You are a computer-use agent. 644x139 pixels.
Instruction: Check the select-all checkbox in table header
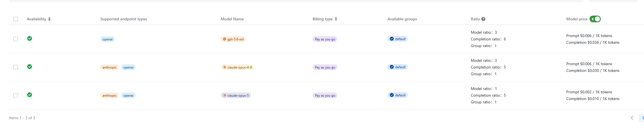point(16,19)
